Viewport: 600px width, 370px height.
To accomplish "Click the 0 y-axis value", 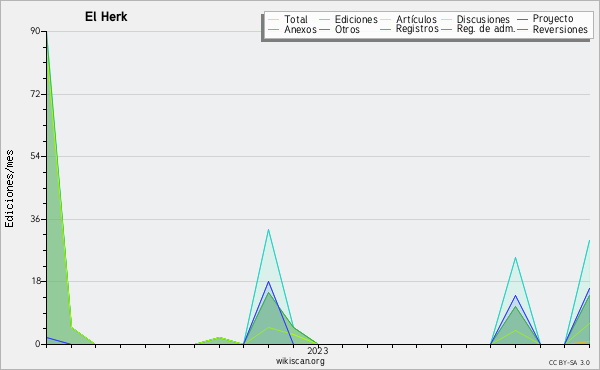I will coord(38,344).
